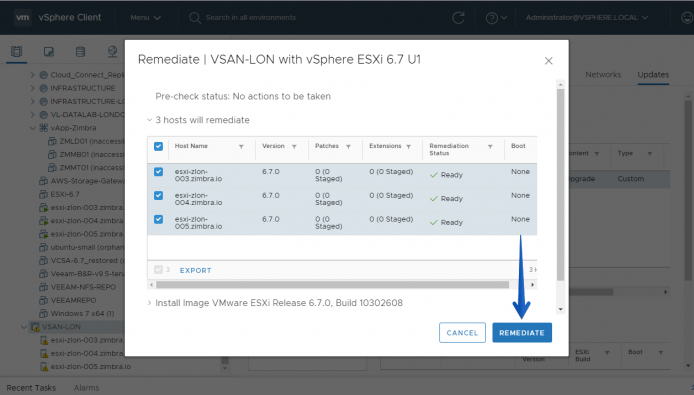This screenshot has height=395, width=694.
Task: Click the search magnifier icon
Action: pyautogui.click(x=195, y=18)
